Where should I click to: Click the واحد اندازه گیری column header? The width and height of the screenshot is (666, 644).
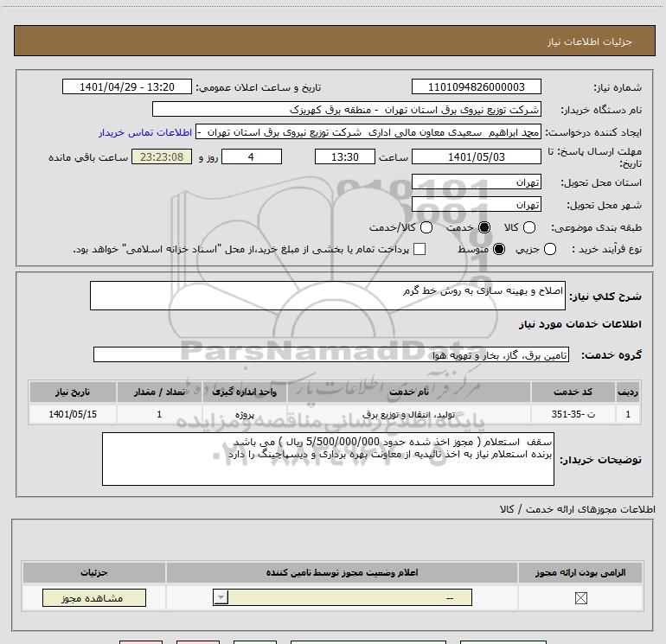(244, 392)
